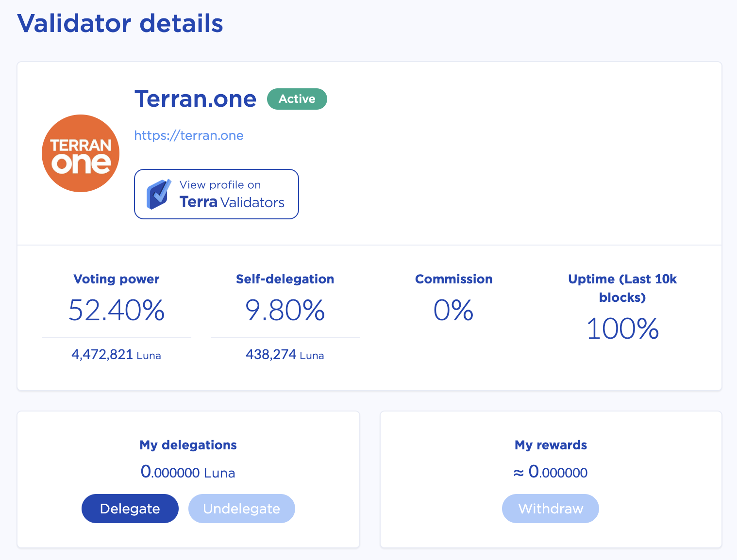Click the 0% commission value

click(x=453, y=310)
